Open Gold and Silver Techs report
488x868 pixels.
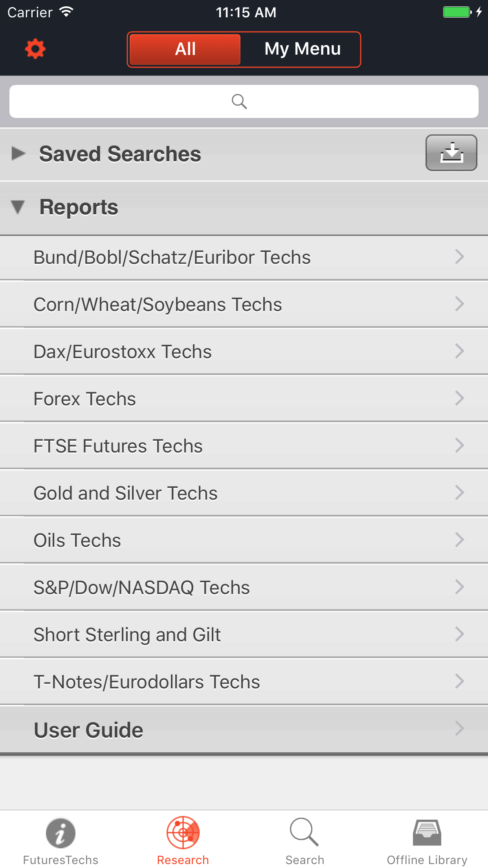[x=244, y=493]
